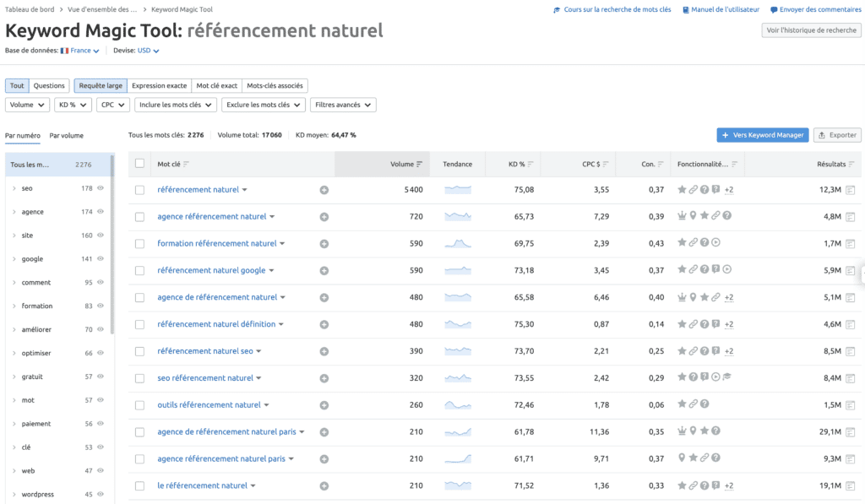
Task: Open 'Inclure les mots clés' dropdown
Action: (x=176, y=105)
